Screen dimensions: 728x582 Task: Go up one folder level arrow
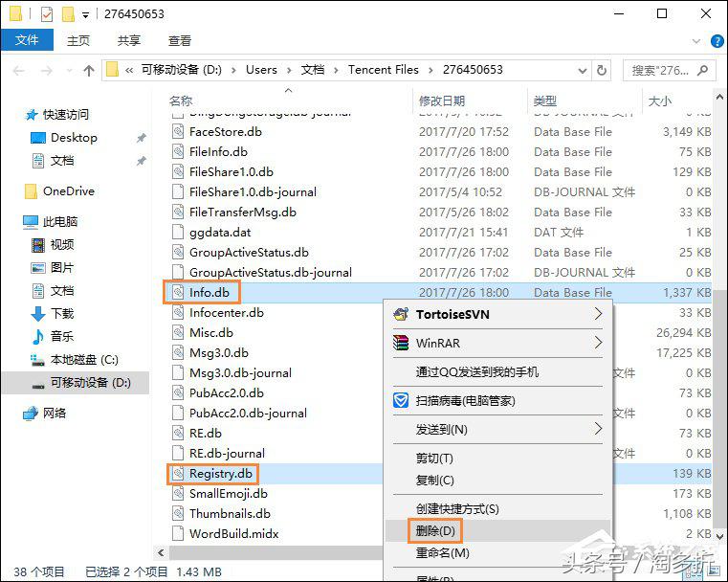[89, 71]
